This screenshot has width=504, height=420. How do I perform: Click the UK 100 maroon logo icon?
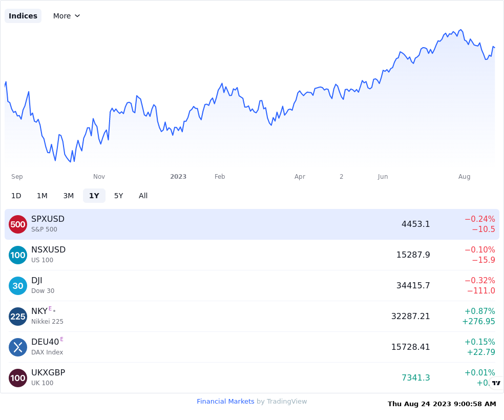point(18,378)
